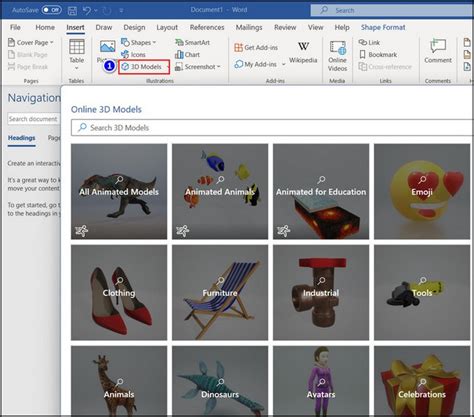Click the Search document field in Navigation
Image resolution: width=474 pixels, height=417 pixels.
coord(33,119)
